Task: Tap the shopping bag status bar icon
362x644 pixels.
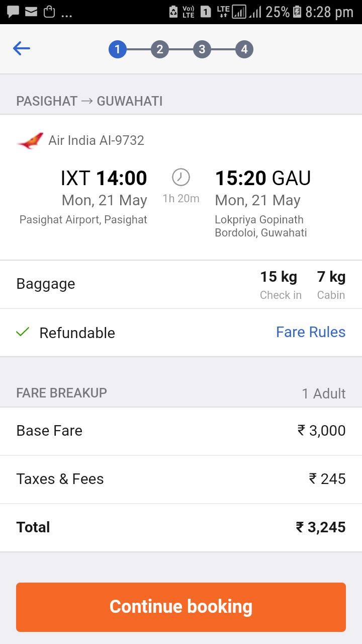Action: tap(49, 11)
